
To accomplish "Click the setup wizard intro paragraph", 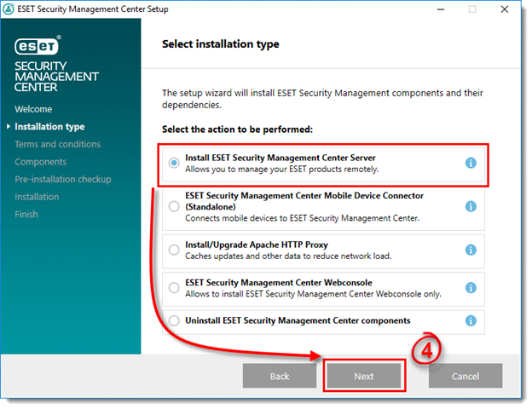I will pos(322,99).
